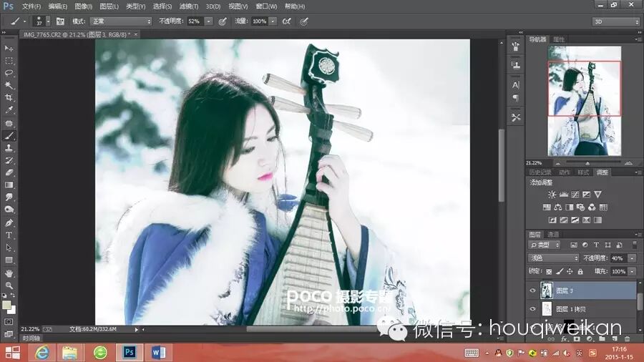Hide layer 图层 3
Image resolution: width=644 pixels, height=362 pixels.
pos(532,290)
